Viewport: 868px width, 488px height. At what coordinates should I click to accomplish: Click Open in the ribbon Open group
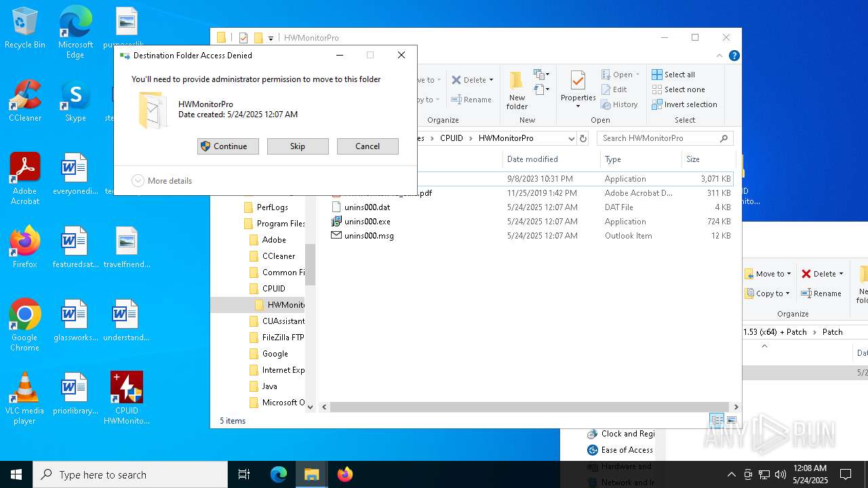click(x=620, y=75)
